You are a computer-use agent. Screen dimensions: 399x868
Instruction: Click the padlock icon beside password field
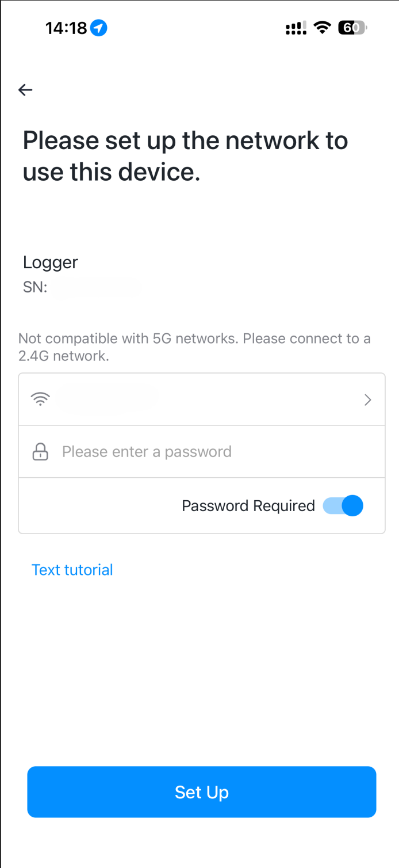pos(40,452)
